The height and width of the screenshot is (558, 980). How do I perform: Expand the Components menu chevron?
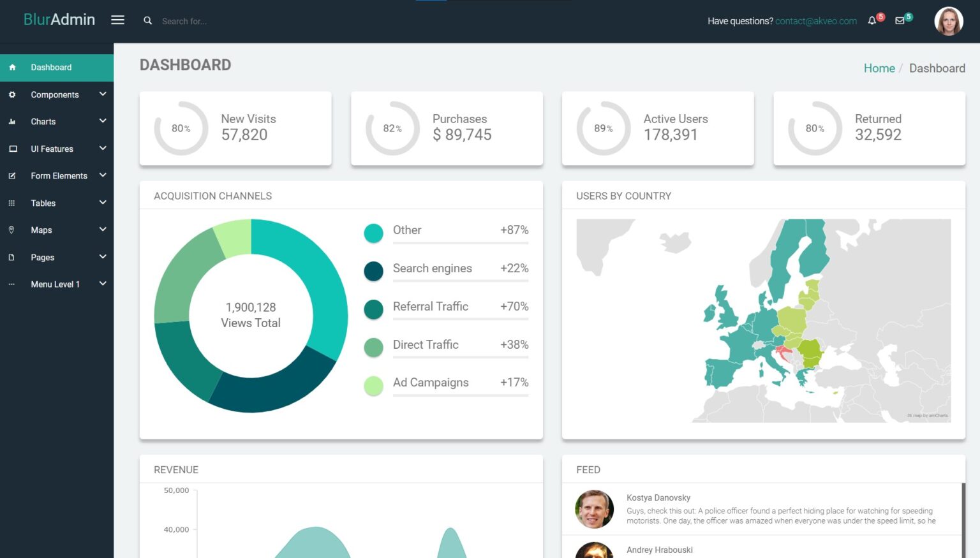click(103, 94)
